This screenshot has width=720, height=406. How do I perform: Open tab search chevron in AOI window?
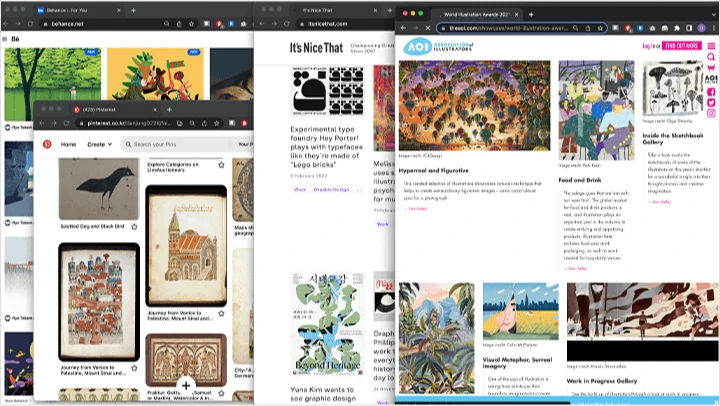[x=714, y=14]
